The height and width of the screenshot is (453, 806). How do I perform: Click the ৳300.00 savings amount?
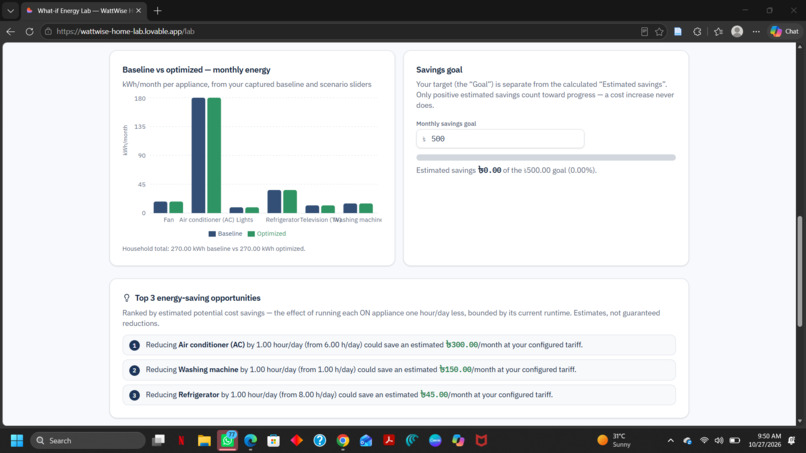tap(462, 345)
